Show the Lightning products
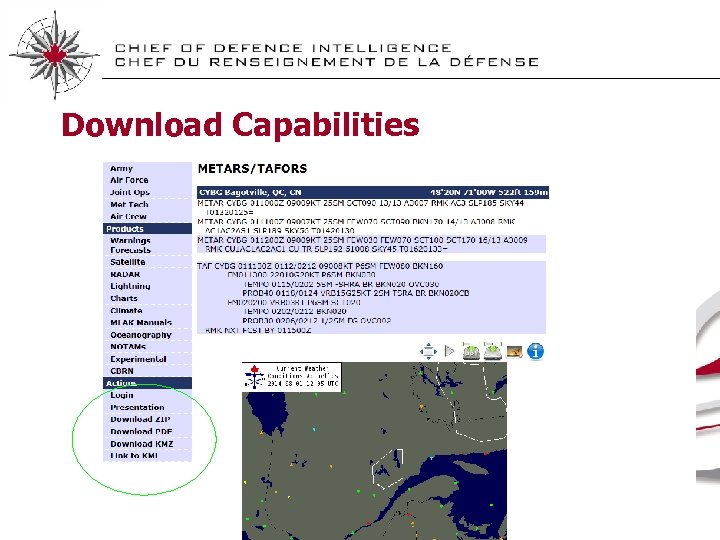Viewport: 720px width, 540px height. point(130,286)
